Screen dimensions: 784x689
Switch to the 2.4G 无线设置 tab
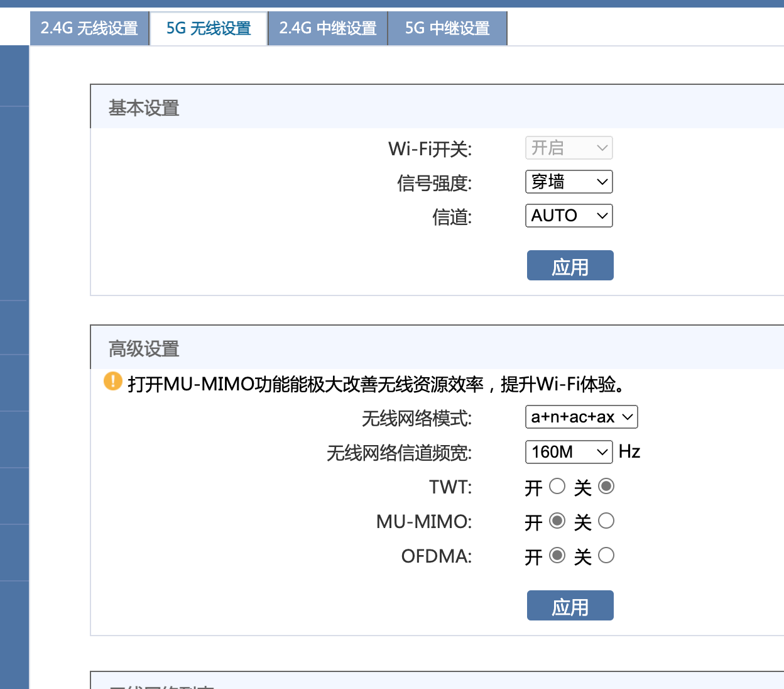click(89, 28)
